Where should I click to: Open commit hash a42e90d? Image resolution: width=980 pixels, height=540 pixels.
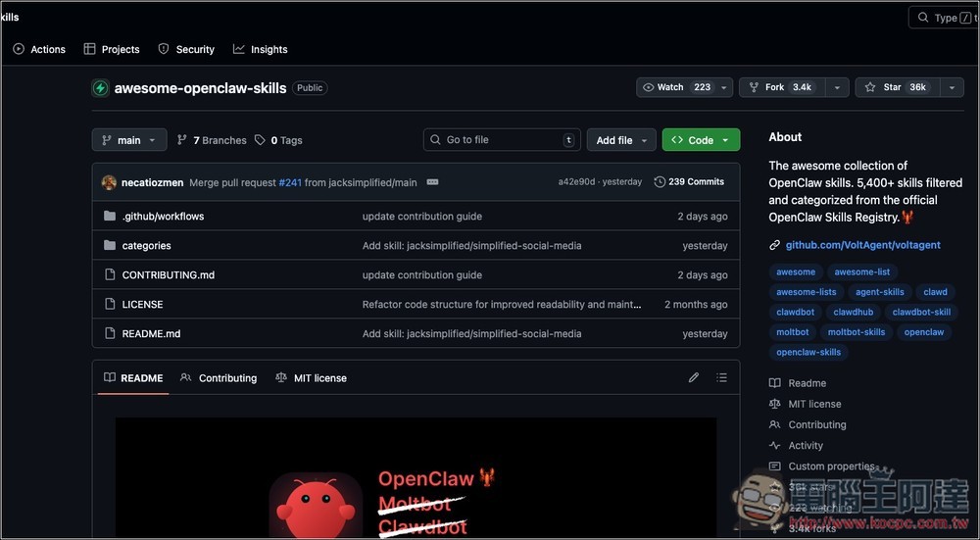576,182
